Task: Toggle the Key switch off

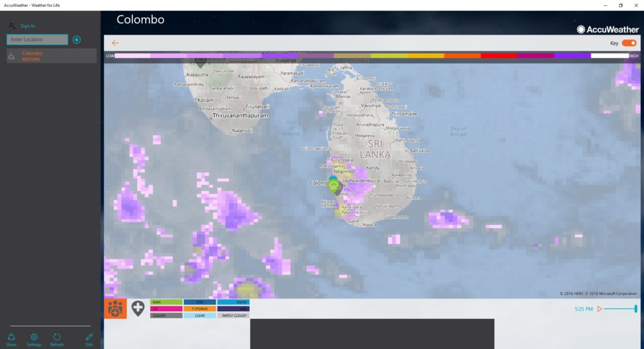Action: (x=629, y=43)
